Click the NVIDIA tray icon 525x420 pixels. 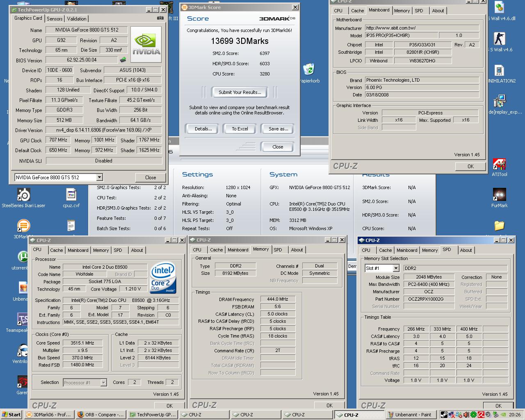tap(503, 415)
